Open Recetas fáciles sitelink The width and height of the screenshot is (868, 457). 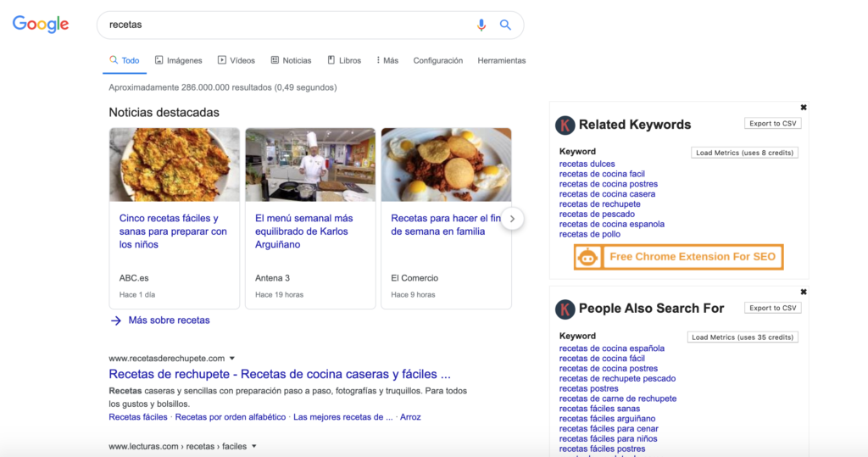138,417
